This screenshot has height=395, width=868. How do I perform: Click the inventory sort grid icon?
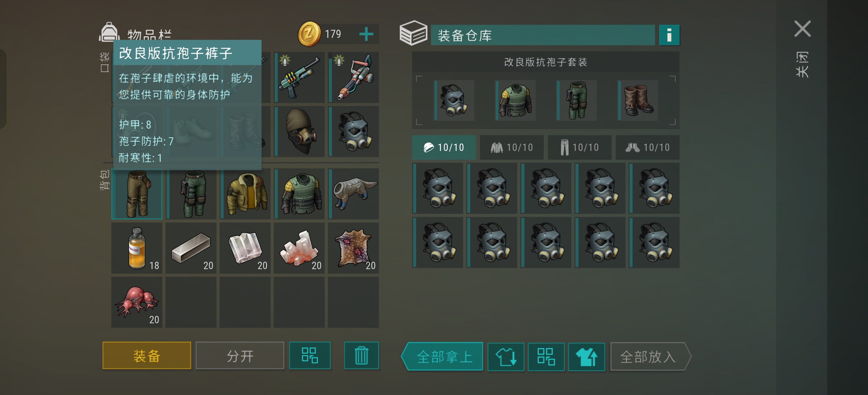tap(310, 355)
